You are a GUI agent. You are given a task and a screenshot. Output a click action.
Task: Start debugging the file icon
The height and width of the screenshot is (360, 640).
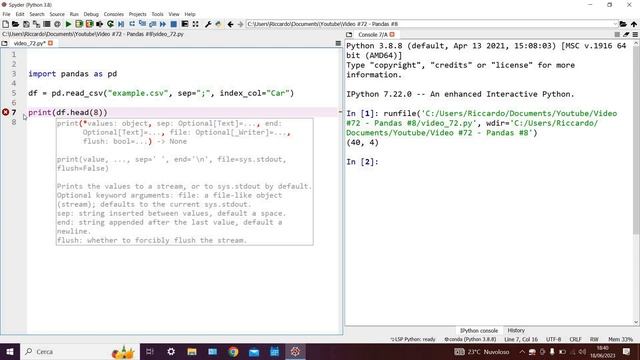(x=121, y=24)
